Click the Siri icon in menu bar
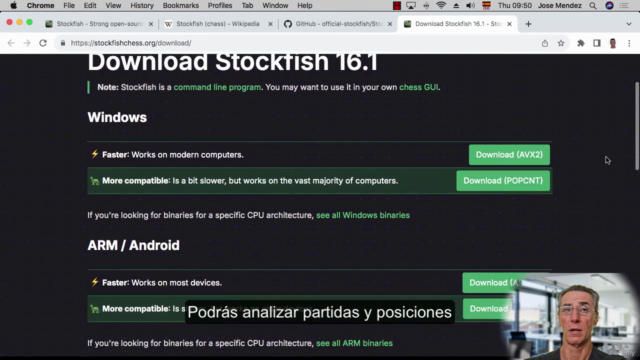This screenshot has height=360, width=640. [x=609, y=6]
